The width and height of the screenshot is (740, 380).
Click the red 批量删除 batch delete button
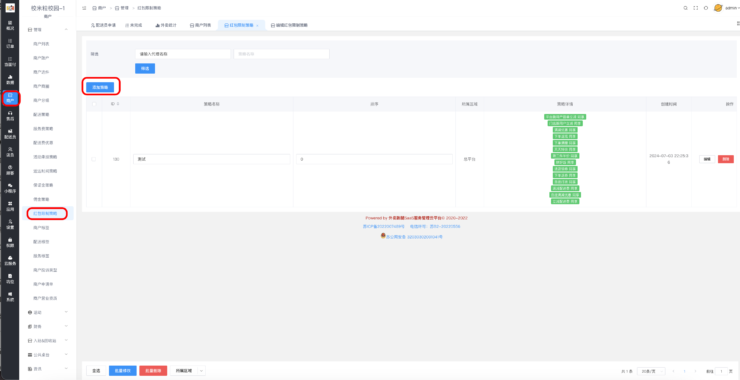point(153,371)
